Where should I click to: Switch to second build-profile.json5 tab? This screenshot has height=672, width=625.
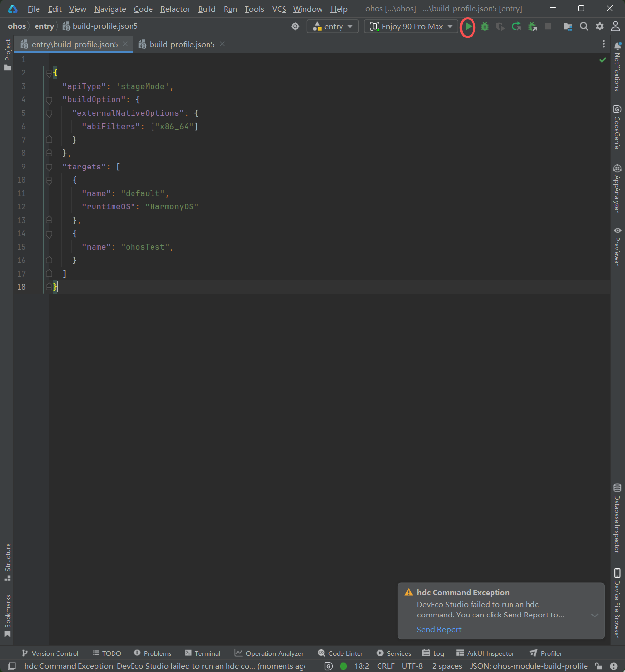(x=182, y=44)
